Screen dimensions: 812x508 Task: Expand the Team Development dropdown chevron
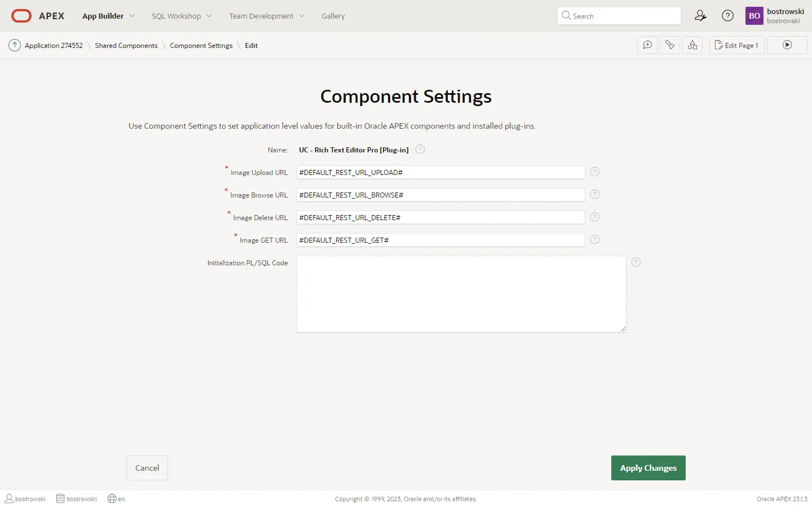pyautogui.click(x=302, y=16)
